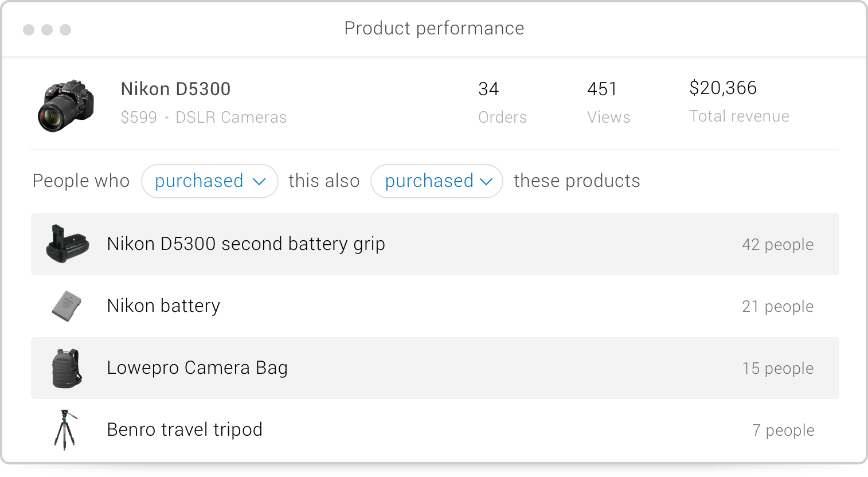Open the second 'purchased' dropdown after this also

tap(437, 181)
